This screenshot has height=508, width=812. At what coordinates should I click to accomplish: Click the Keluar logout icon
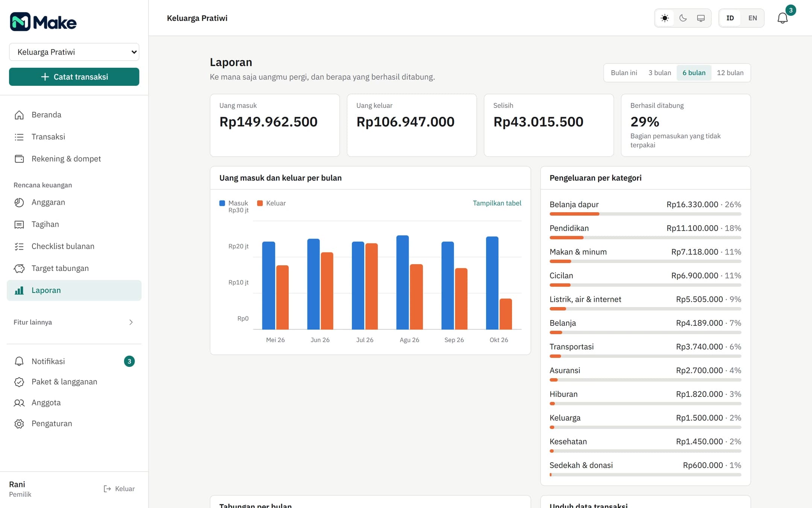pyautogui.click(x=107, y=489)
